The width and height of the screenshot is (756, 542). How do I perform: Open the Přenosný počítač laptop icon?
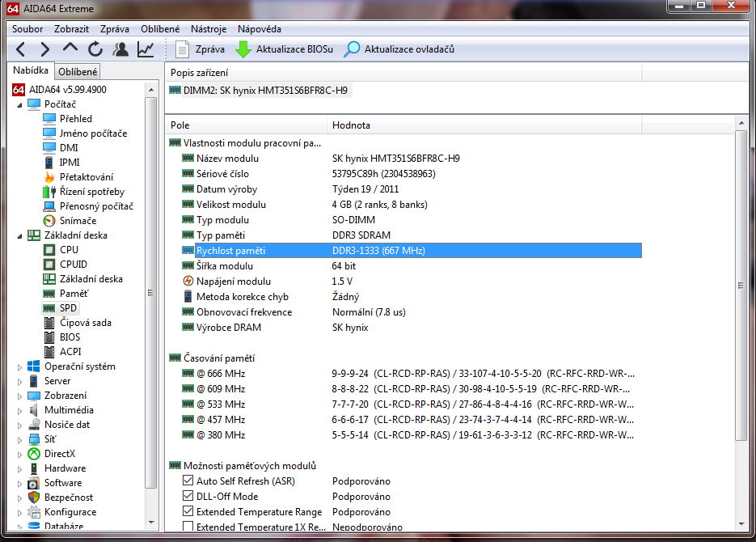coord(49,206)
